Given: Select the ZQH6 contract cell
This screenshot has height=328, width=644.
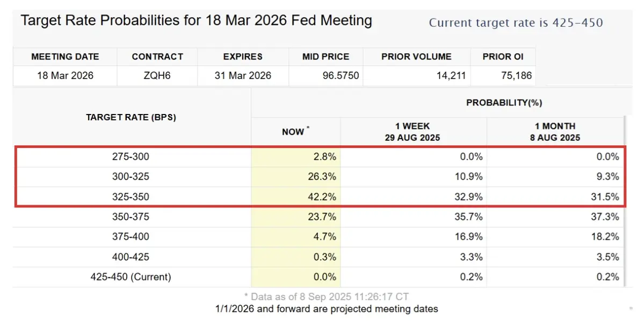Looking at the screenshot, I should [157, 76].
